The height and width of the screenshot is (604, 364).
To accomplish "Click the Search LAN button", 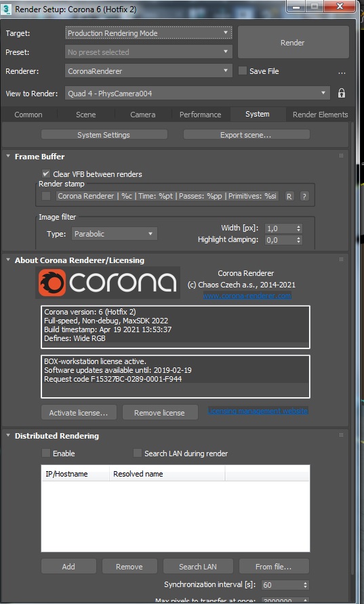I will point(198,566).
